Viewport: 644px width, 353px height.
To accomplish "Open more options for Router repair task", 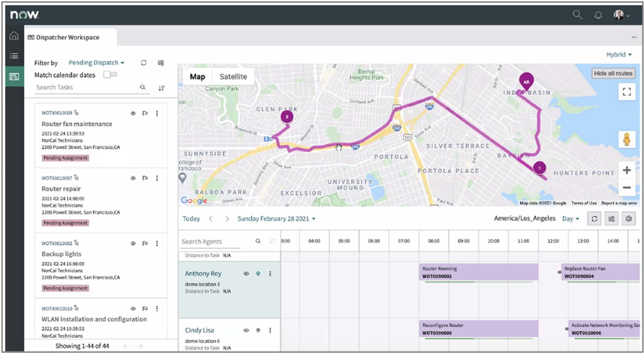I will click(157, 178).
